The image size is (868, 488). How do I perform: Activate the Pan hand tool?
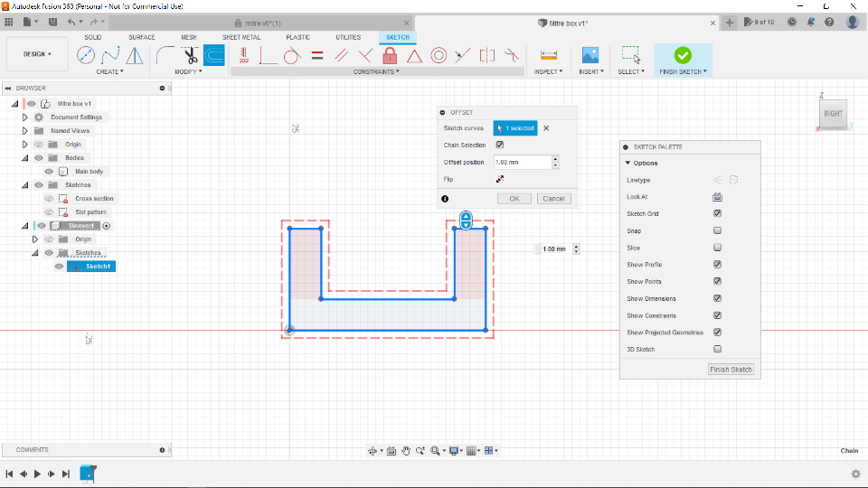(407, 450)
